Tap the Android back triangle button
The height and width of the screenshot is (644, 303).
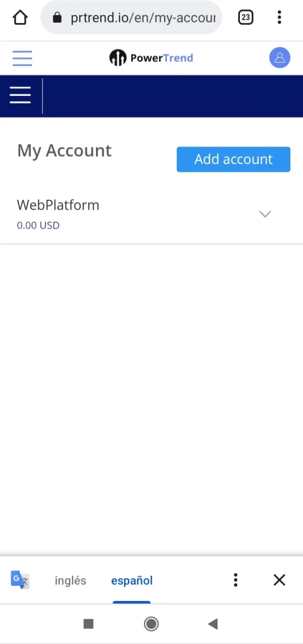tap(213, 624)
